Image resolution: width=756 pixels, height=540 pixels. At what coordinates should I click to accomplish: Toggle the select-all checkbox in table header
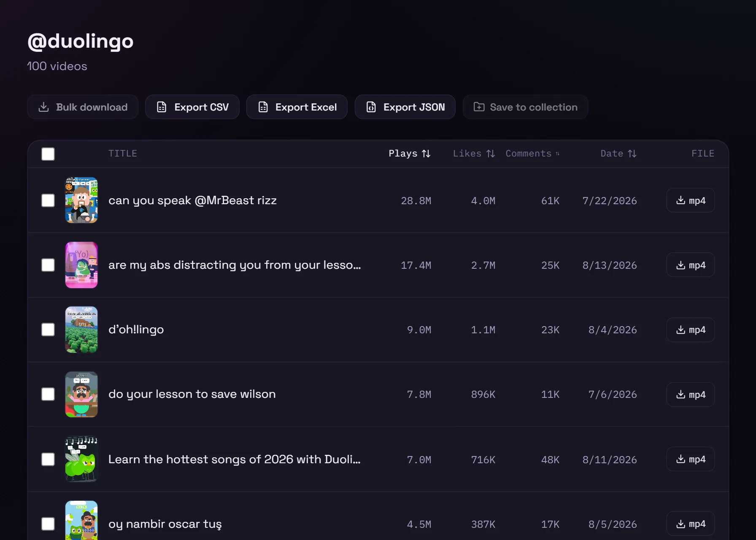(48, 154)
